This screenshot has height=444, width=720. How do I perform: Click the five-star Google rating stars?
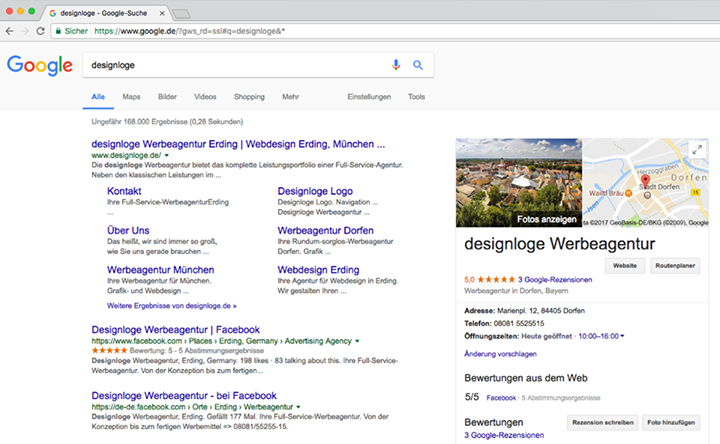pos(496,279)
